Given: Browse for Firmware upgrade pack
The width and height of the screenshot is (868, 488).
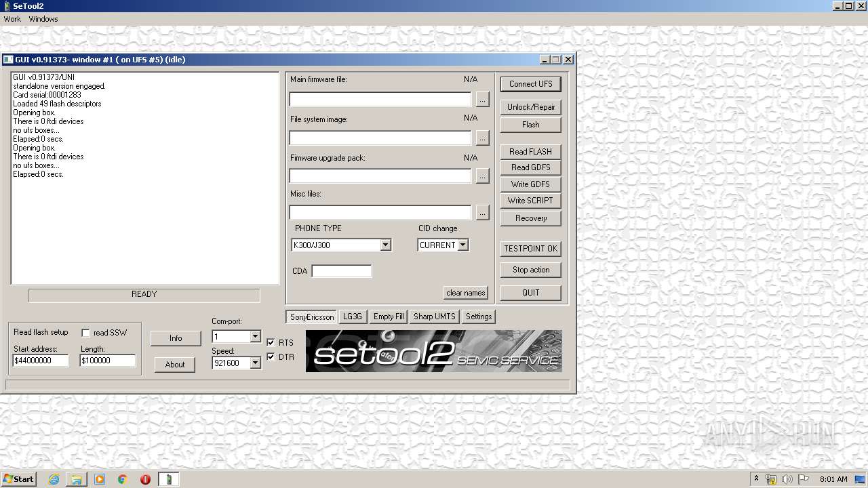Looking at the screenshot, I should pos(482,176).
